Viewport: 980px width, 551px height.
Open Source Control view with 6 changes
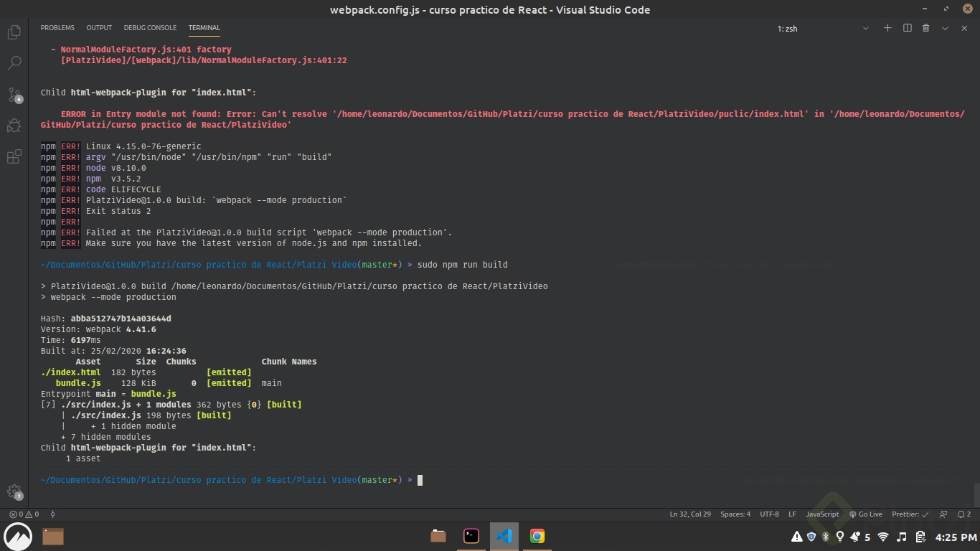14,95
